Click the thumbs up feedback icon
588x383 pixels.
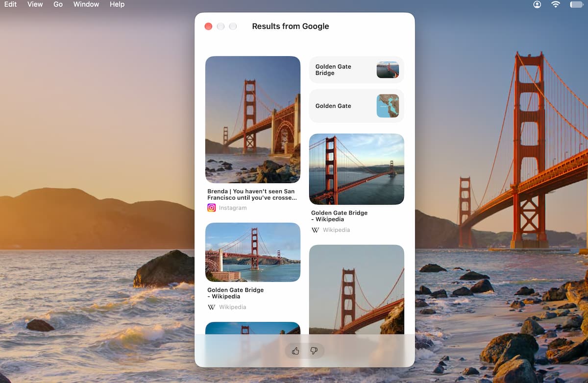click(x=295, y=351)
